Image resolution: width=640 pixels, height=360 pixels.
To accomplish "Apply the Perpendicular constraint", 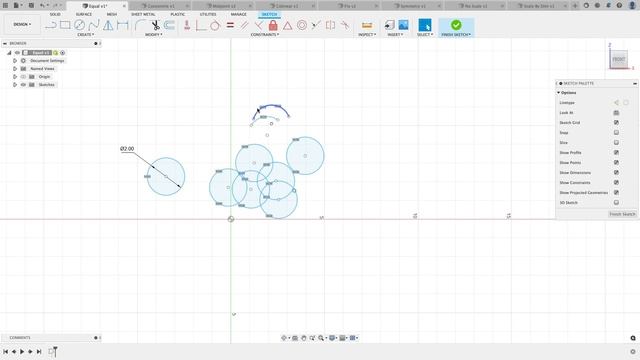I will 258,25.
